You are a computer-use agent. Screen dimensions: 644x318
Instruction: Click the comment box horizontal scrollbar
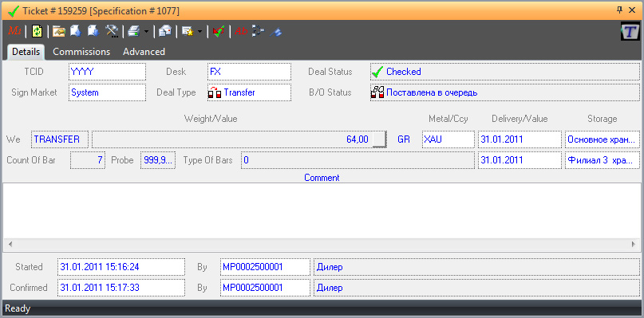pos(322,244)
